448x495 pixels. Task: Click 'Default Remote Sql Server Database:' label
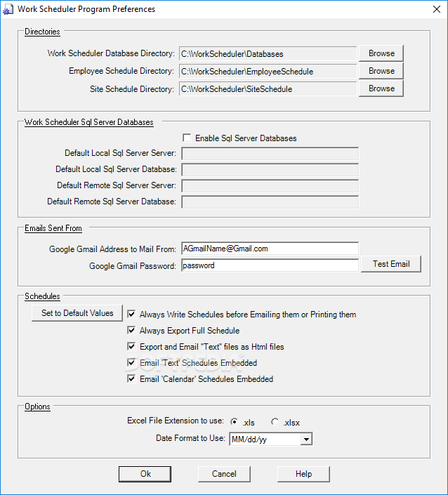click(112, 202)
